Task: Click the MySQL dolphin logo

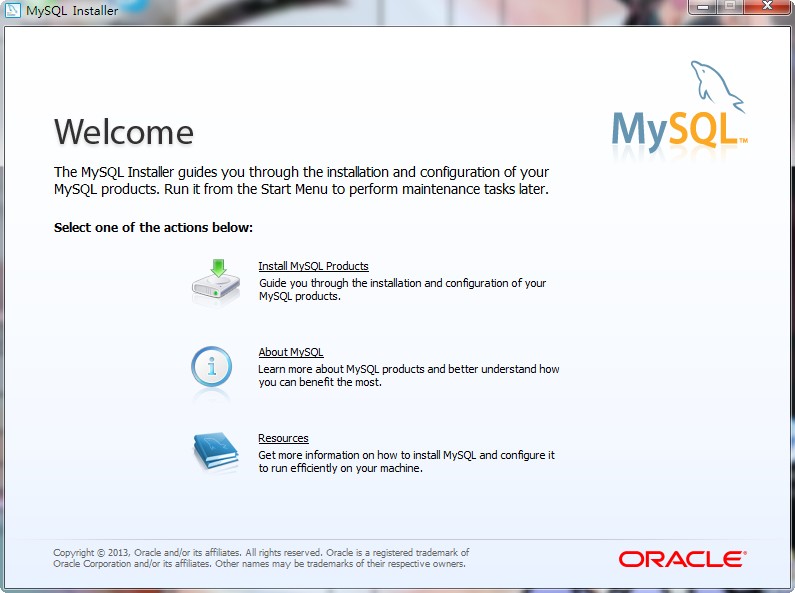Action: (x=679, y=107)
